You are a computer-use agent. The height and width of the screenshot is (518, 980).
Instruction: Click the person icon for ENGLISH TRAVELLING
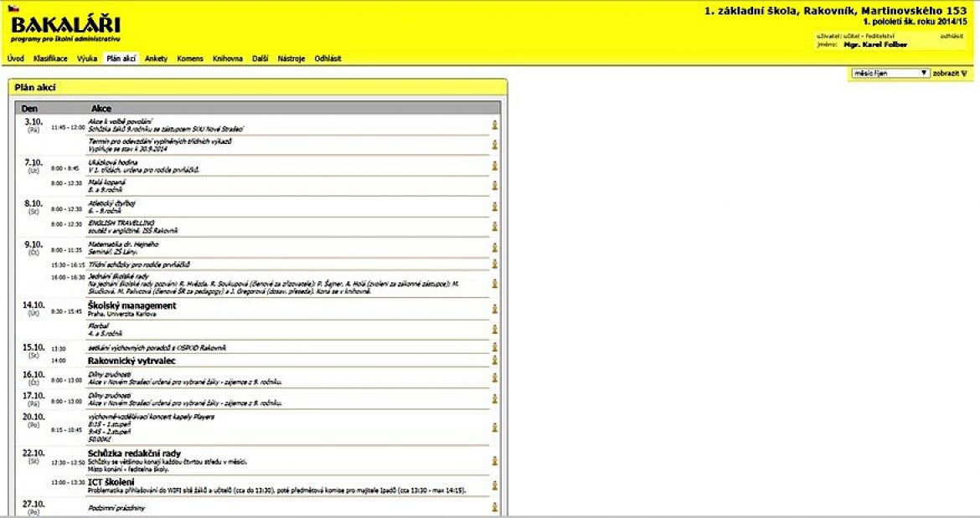(494, 226)
